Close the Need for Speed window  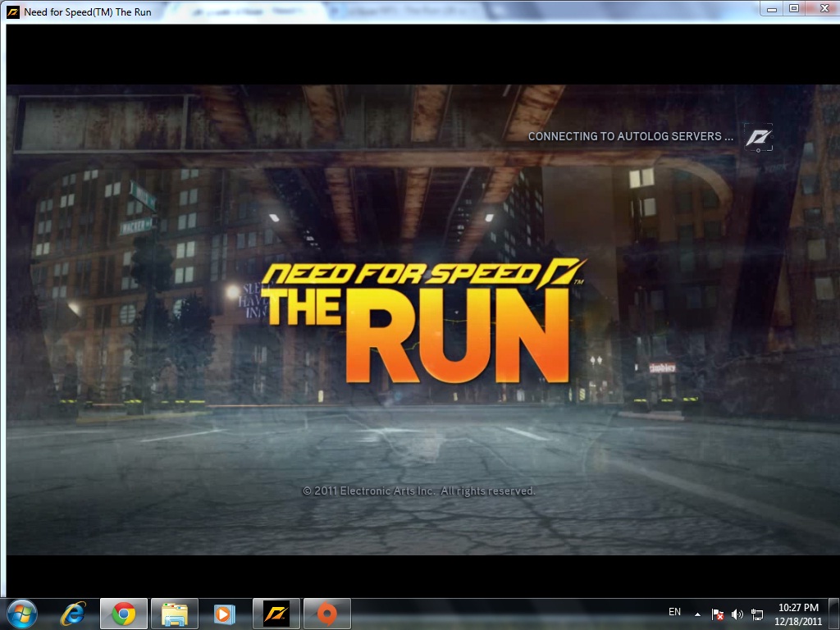[824, 8]
